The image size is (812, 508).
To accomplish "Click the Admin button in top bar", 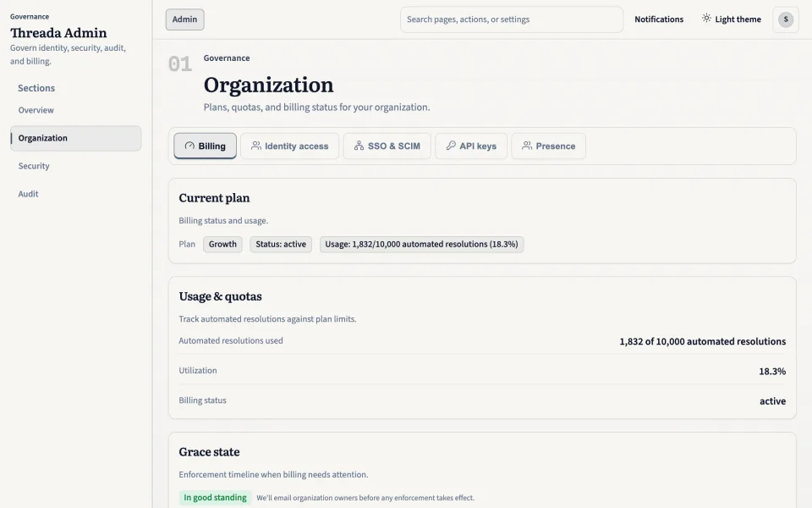I will click(185, 19).
